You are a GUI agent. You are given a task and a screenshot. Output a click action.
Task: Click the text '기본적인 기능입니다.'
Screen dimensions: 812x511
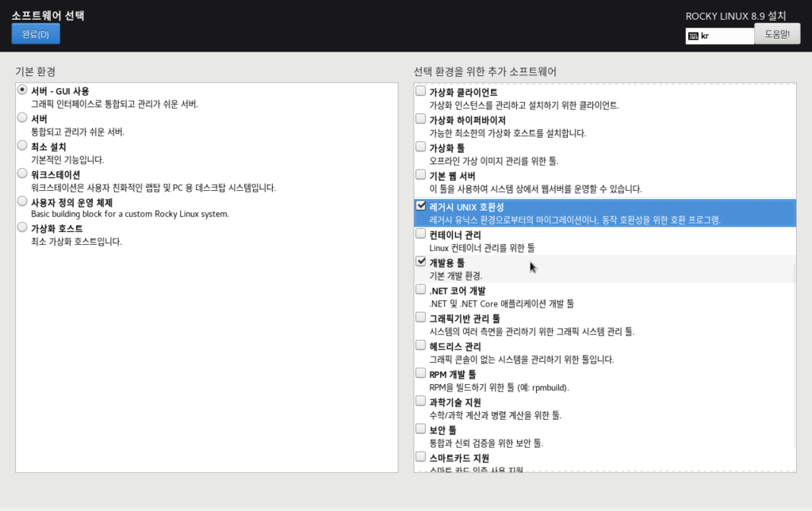coord(67,160)
